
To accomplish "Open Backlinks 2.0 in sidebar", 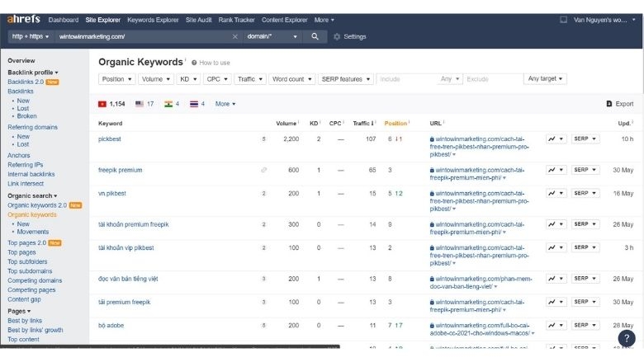I will (x=26, y=82).
